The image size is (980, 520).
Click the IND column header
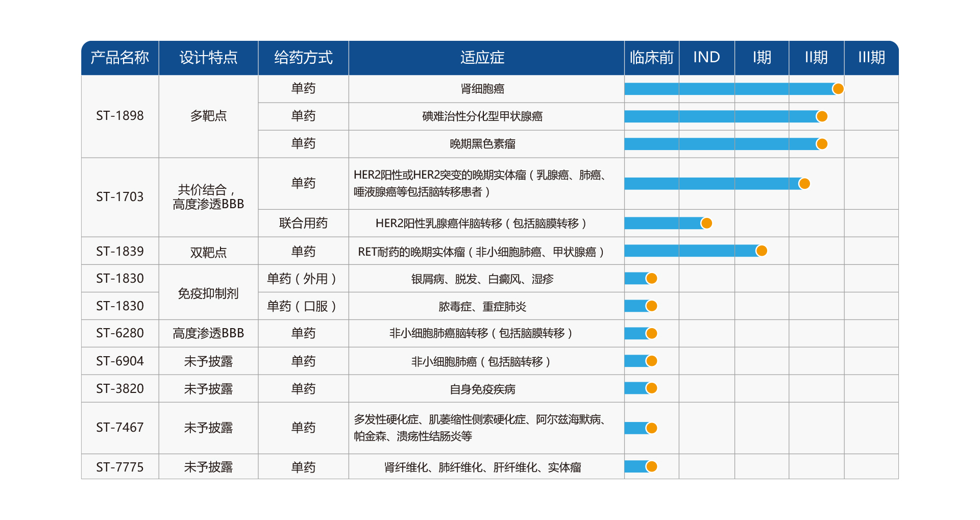[x=706, y=58]
